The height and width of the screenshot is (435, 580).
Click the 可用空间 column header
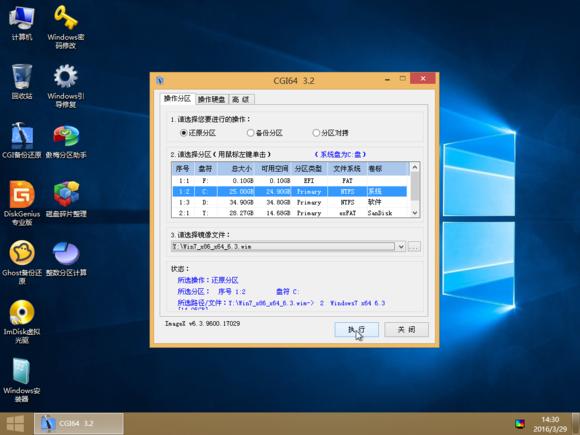274,169
